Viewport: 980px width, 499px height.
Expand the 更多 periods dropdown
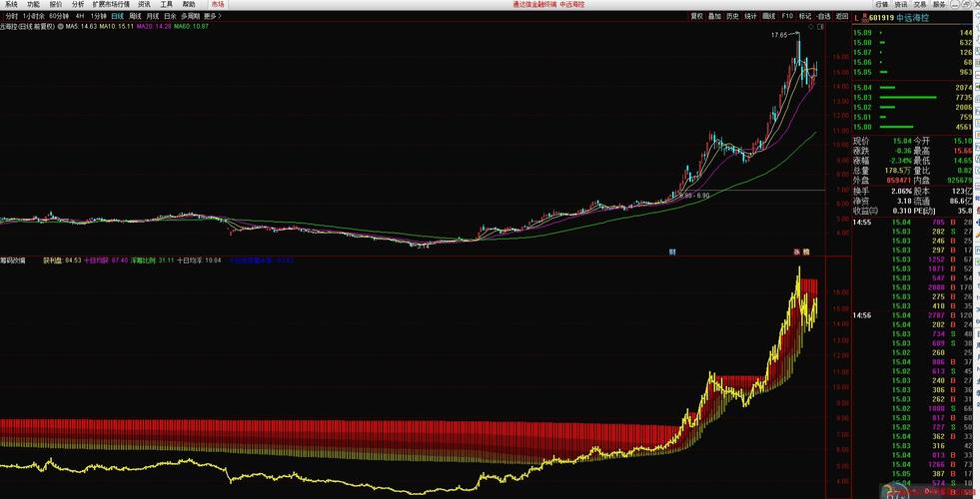pos(213,17)
